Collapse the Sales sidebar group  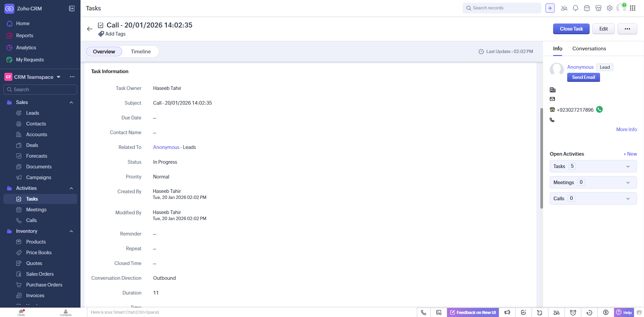(71, 102)
